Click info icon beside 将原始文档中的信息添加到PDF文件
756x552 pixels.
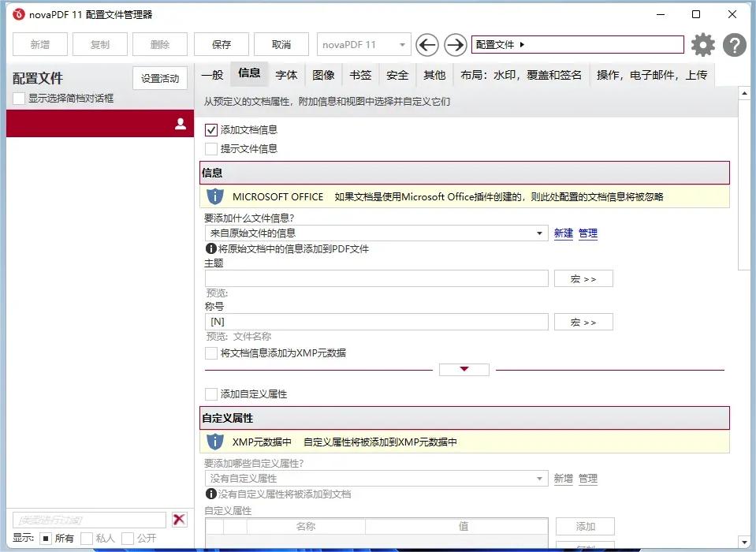(x=210, y=248)
